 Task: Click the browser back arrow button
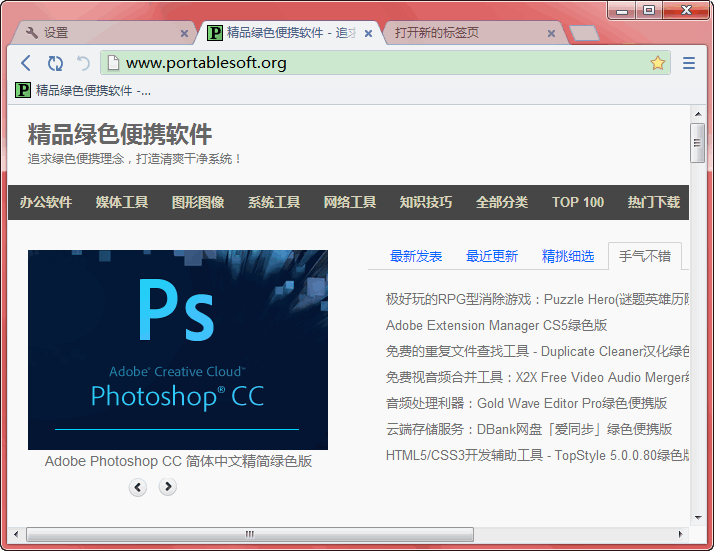[26, 63]
